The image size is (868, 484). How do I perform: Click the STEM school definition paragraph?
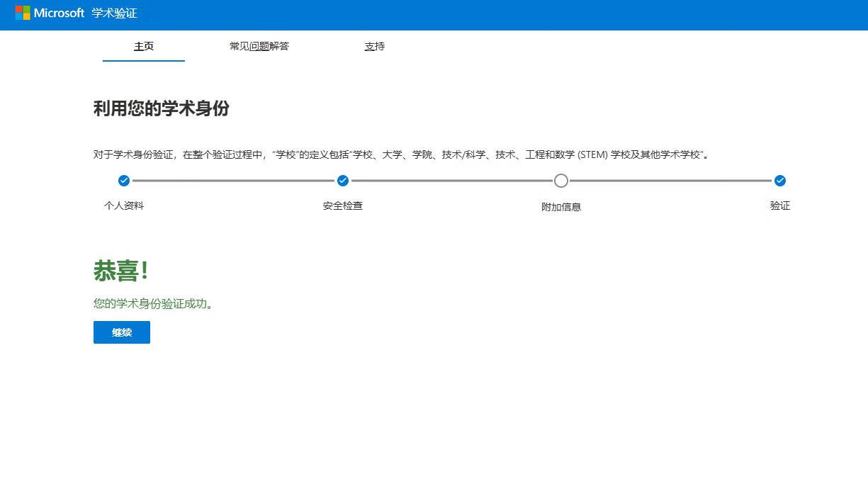coord(401,154)
